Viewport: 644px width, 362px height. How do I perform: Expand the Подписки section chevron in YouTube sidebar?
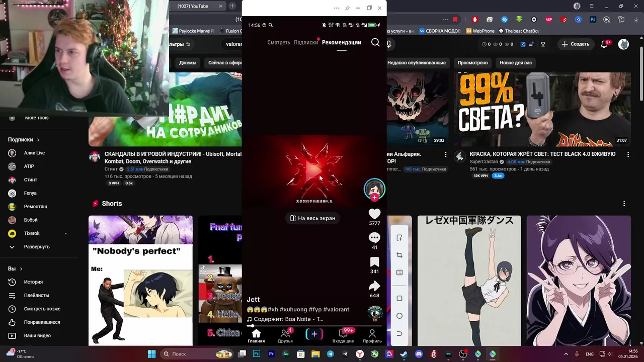coord(38,140)
